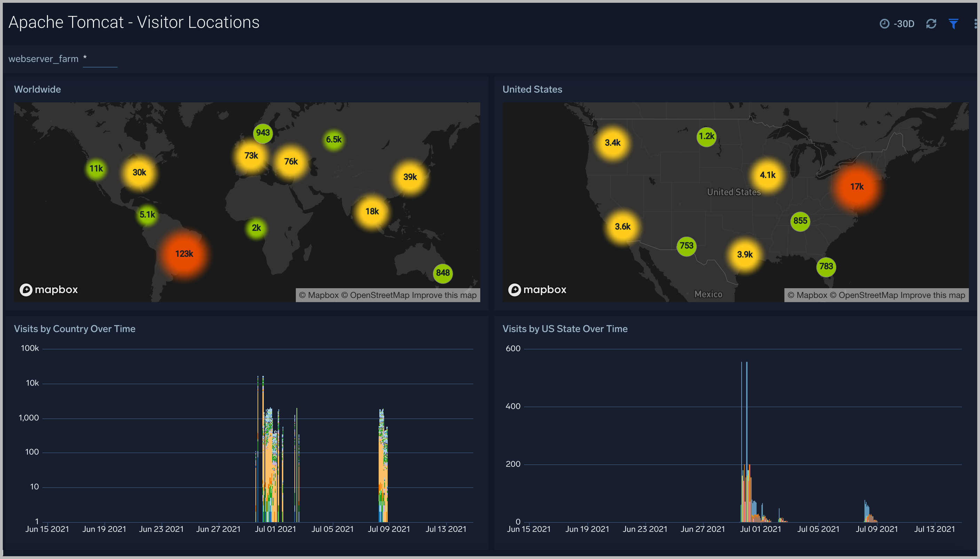Screen dimensions: 980x559
Task: Open the blue filter icon
Action: [x=953, y=24]
